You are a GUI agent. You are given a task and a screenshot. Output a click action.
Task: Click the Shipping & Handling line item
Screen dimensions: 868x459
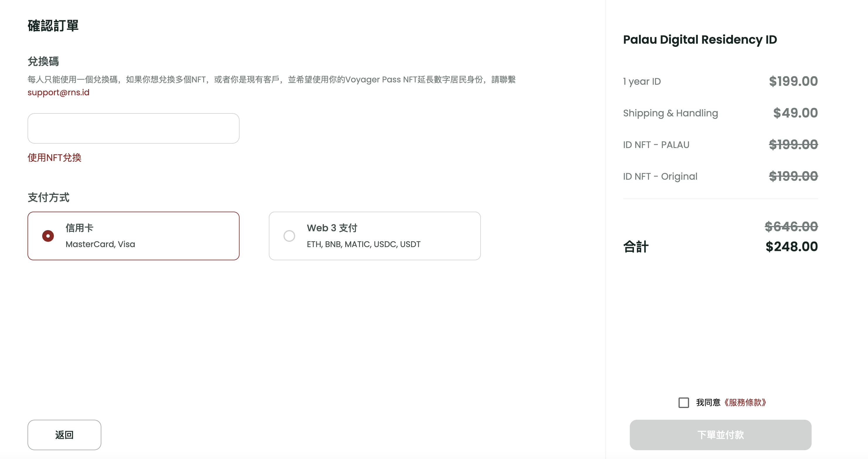pos(720,113)
